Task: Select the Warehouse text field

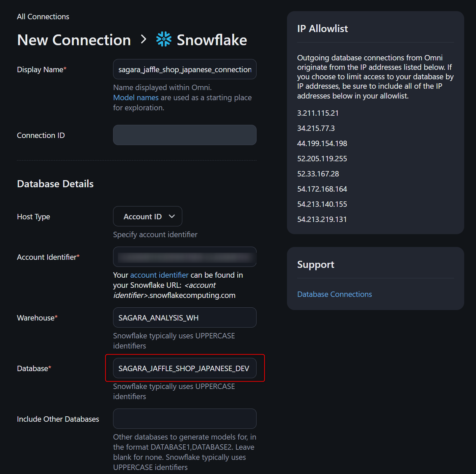Action: pos(185,318)
